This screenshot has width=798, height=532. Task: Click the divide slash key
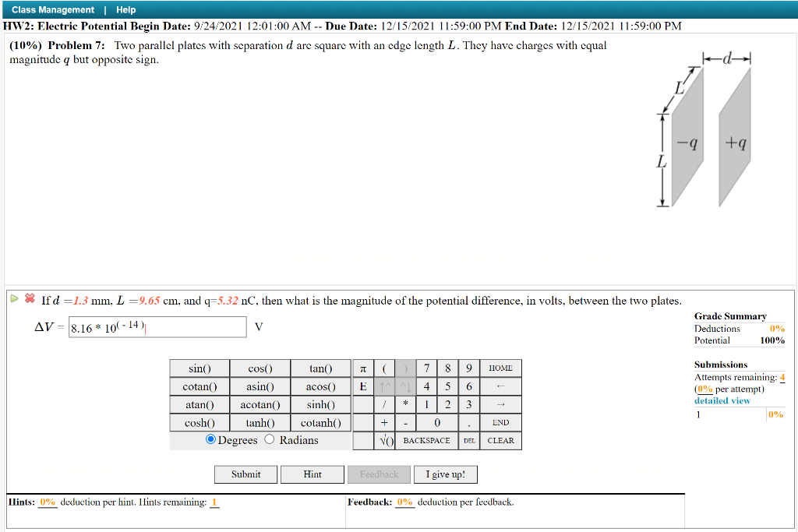[385, 405]
